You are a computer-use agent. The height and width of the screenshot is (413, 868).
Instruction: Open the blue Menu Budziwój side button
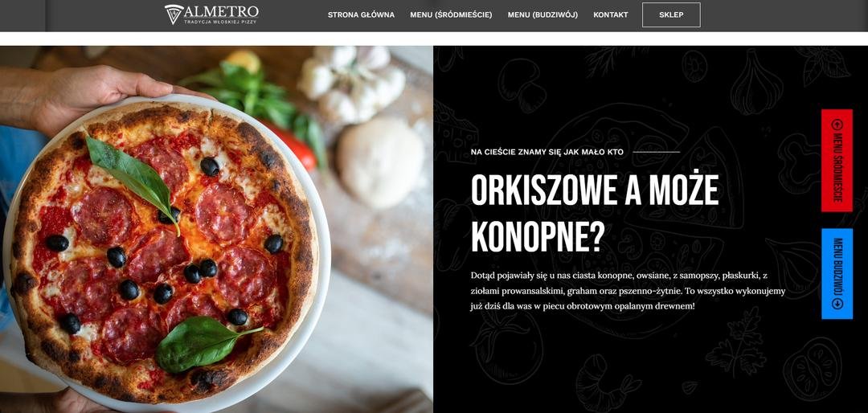(x=837, y=273)
